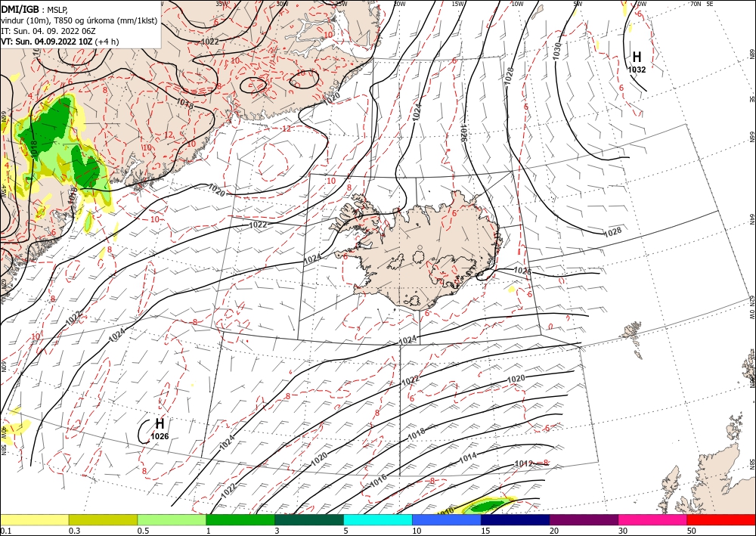Click the '1010' isobar label by the green patch
This screenshot has width=756, height=536.
tap(446, 511)
